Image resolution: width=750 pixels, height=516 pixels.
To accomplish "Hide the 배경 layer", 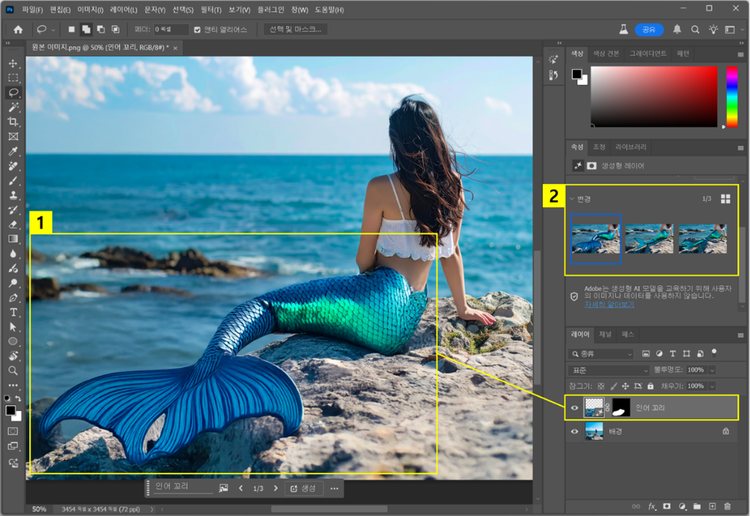I will [x=572, y=431].
